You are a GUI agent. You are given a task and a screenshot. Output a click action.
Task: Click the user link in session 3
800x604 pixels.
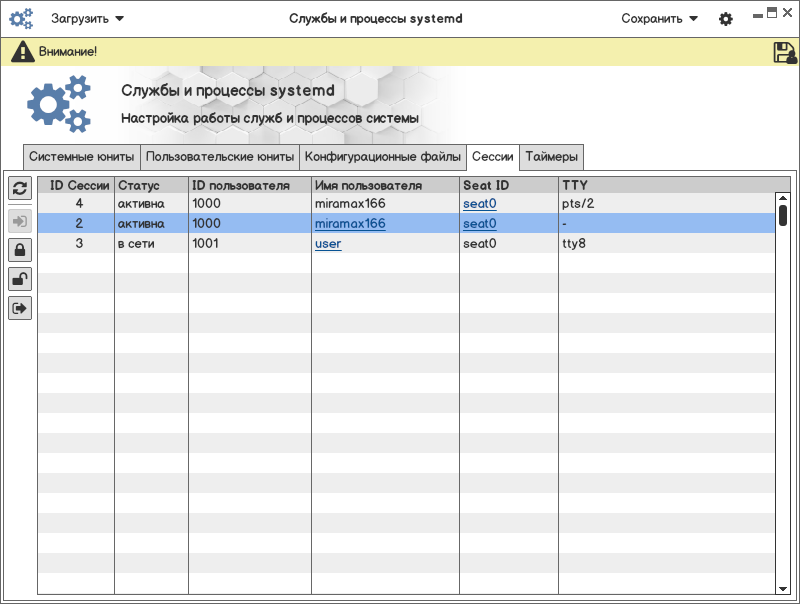click(328, 244)
